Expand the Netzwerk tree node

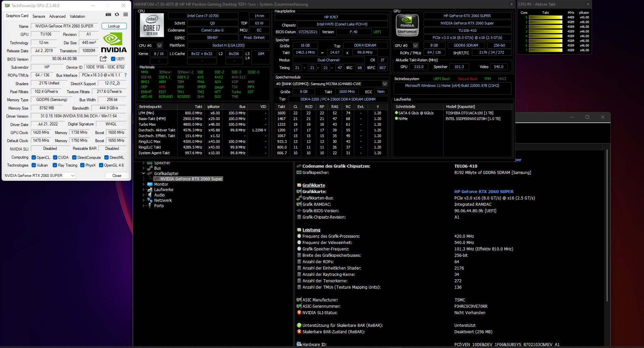[x=144, y=200]
